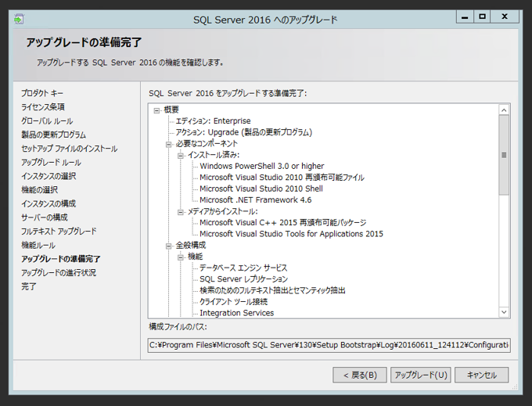Collapse the 概要 tree node
Screen dimensions: 532x406
pyautogui.click(x=156, y=110)
